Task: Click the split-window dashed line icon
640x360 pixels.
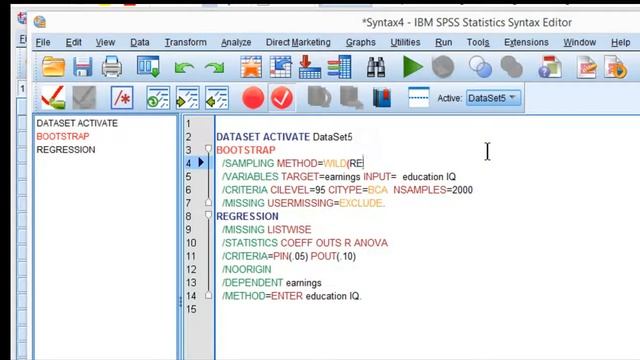Action: pyautogui.click(x=418, y=98)
